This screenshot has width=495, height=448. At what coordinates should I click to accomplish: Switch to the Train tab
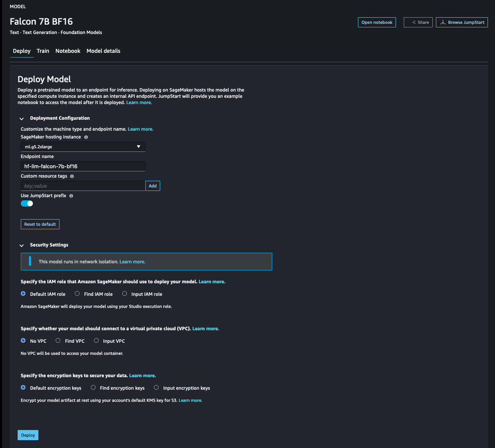(x=43, y=51)
